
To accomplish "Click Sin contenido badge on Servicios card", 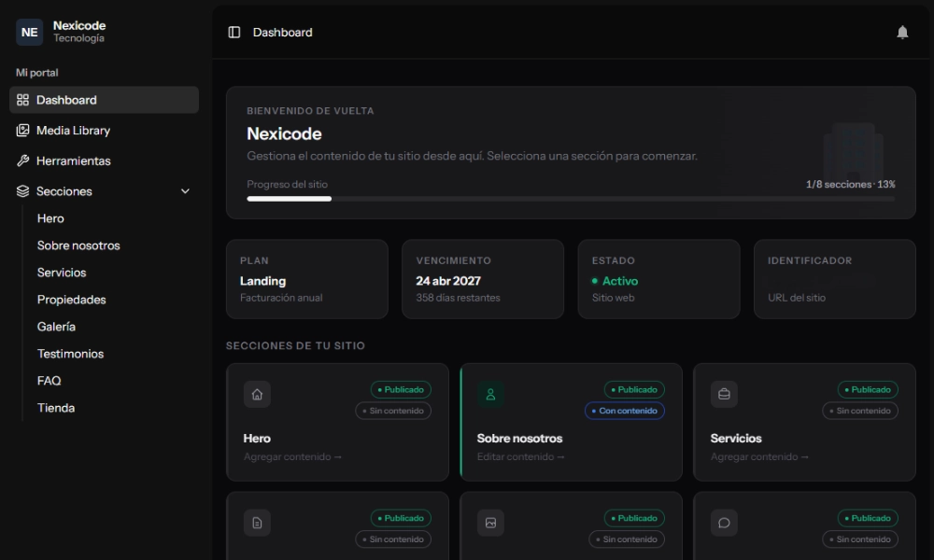I will 860,411.
